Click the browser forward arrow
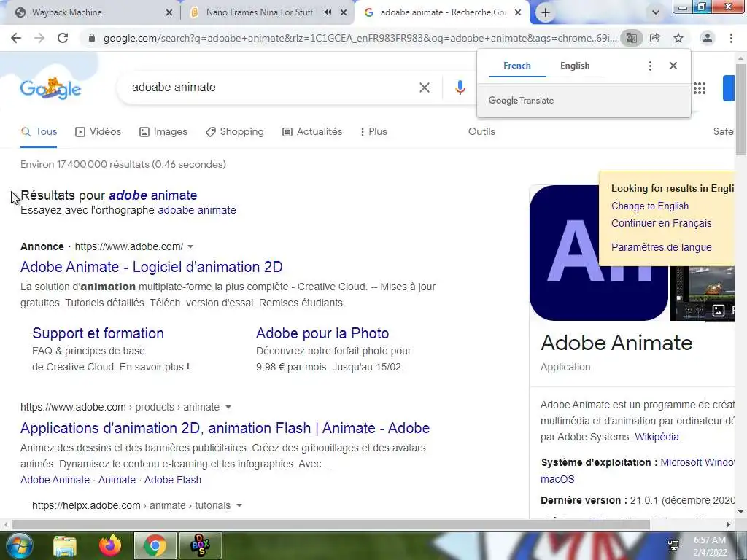 (39, 38)
